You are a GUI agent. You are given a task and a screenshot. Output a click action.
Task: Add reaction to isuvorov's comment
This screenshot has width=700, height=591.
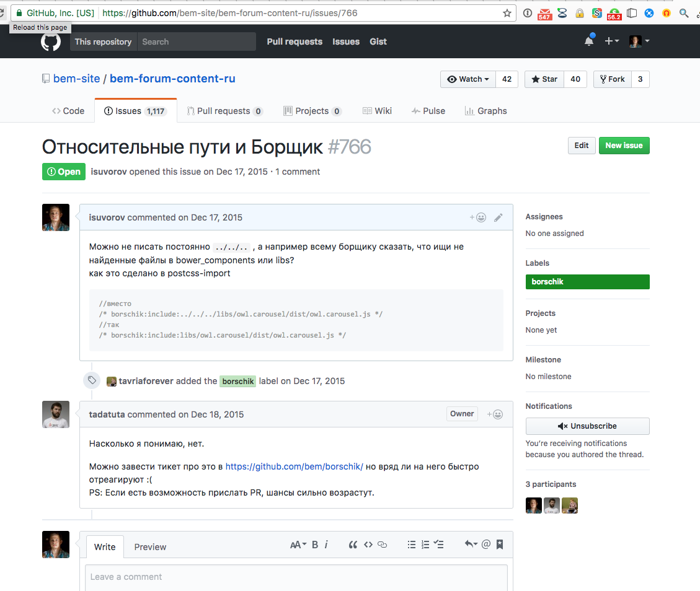(477, 217)
